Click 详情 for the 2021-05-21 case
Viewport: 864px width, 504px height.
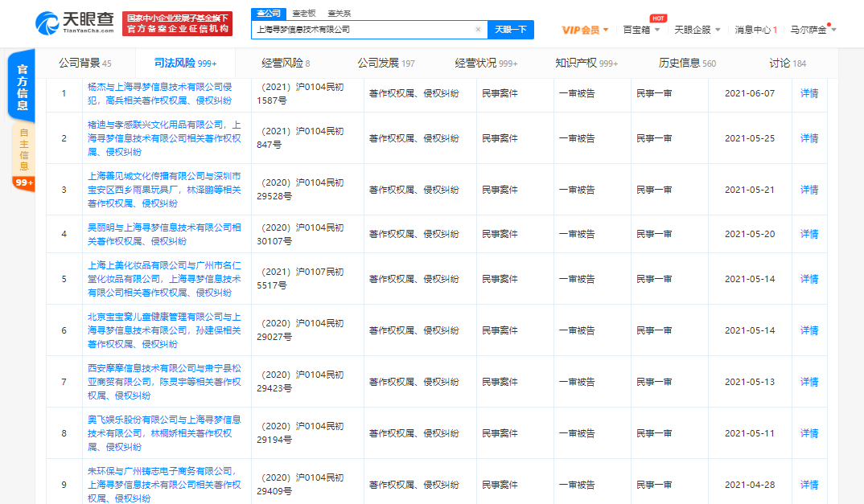click(809, 190)
